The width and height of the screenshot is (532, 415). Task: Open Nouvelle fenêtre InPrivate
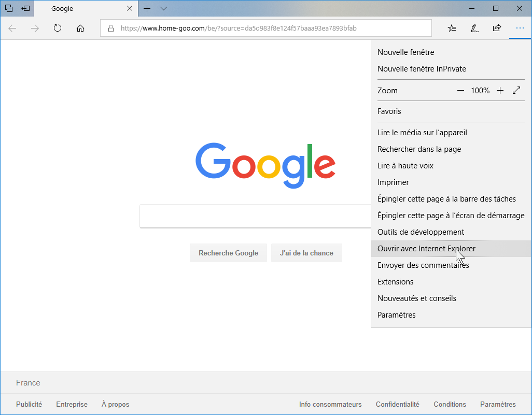click(x=451, y=69)
